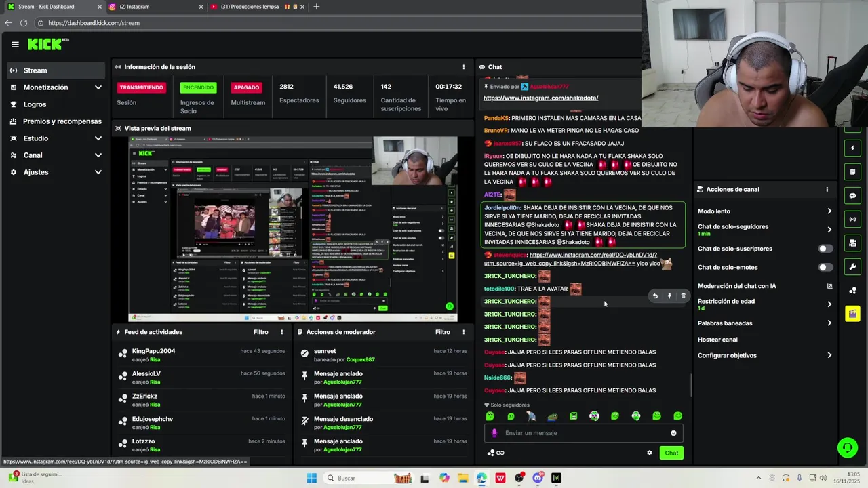The image size is (868, 488).
Task: Click the document panel icon in right rail
Action: pos(852,171)
